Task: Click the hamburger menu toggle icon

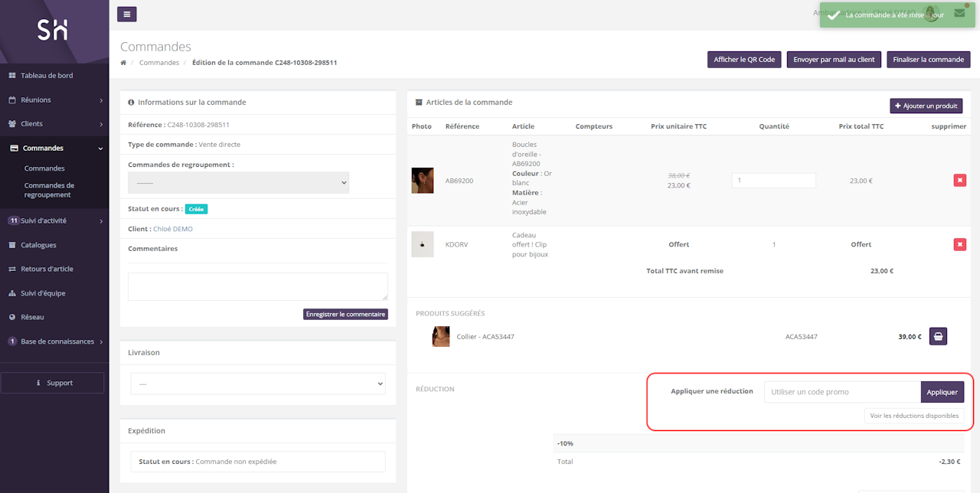Action: coord(127,14)
